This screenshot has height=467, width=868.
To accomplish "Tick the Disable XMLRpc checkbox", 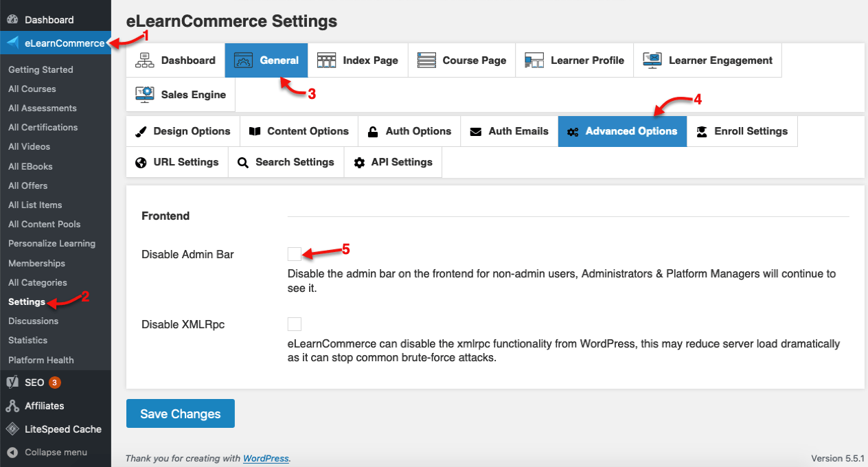I will 295,324.
